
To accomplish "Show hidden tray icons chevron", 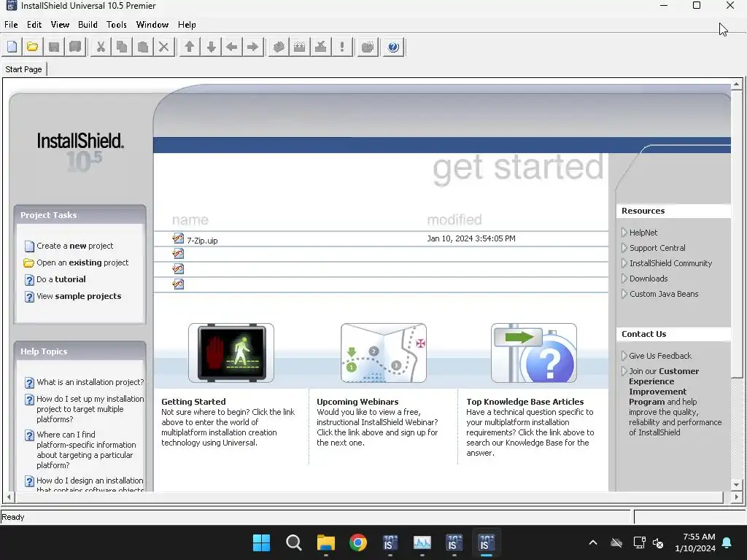I will click(x=593, y=542).
